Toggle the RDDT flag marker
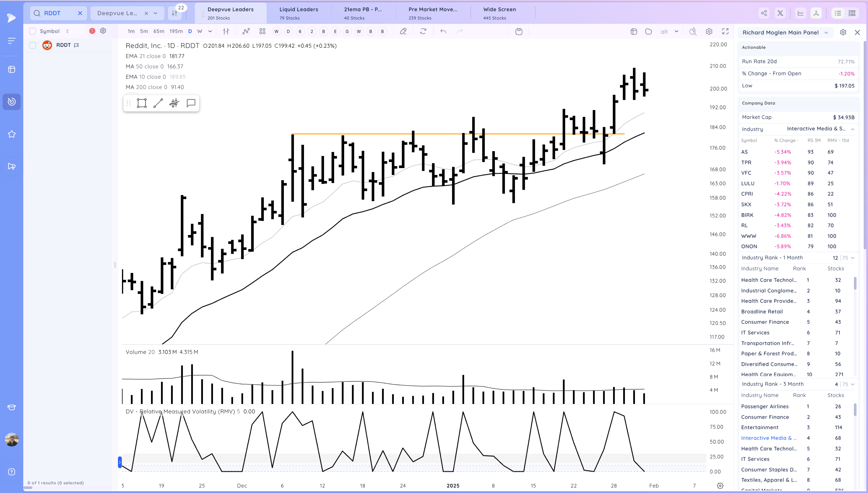This screenshot has height=493, width=868. [x=76, y=45]
